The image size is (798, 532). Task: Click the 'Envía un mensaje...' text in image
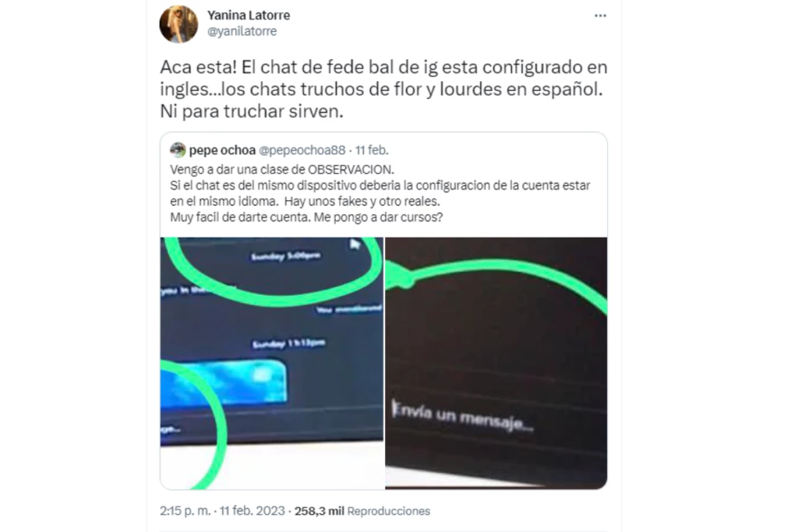[x=463, y=417]
